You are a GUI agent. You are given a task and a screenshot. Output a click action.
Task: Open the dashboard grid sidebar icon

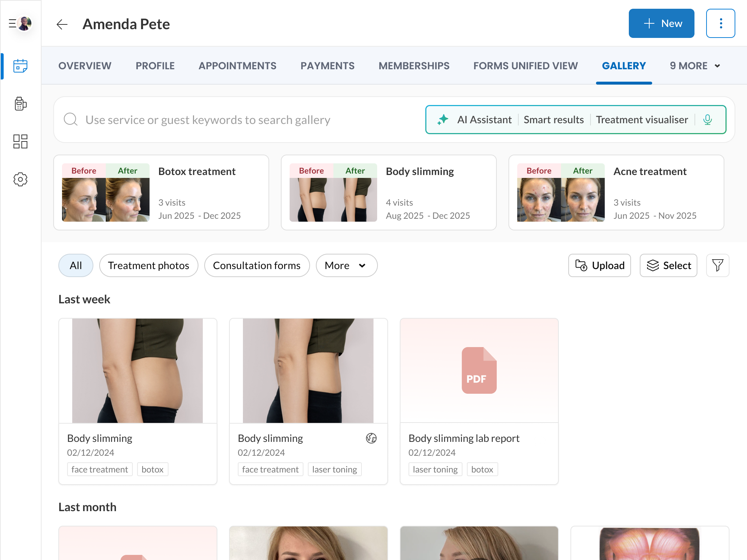pos(20,141)
